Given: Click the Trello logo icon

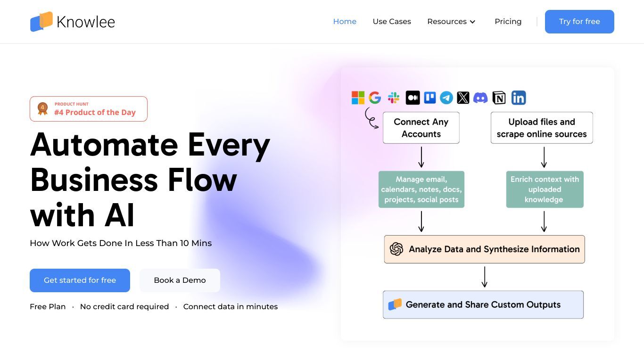Looking at the screenshot, I should 430,98.
